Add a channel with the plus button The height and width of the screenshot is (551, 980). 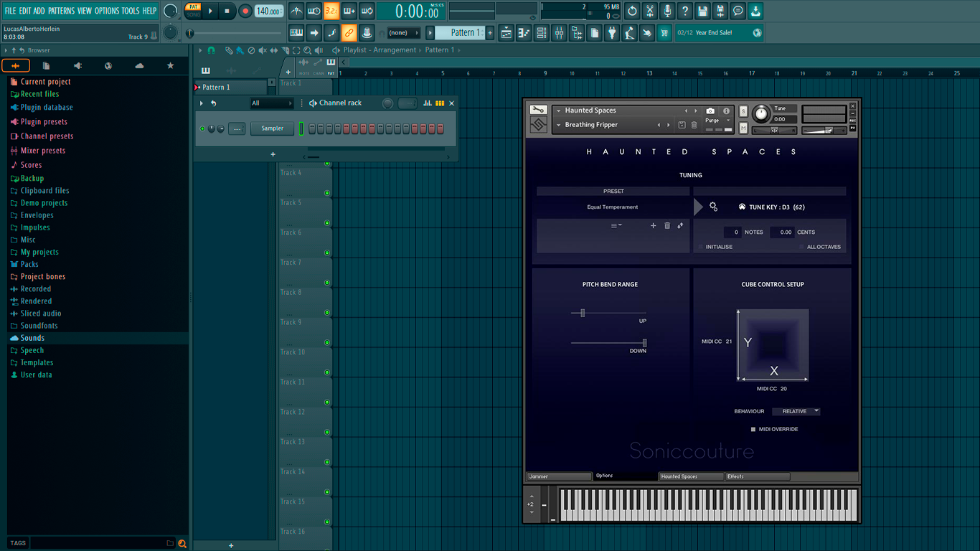273,154
